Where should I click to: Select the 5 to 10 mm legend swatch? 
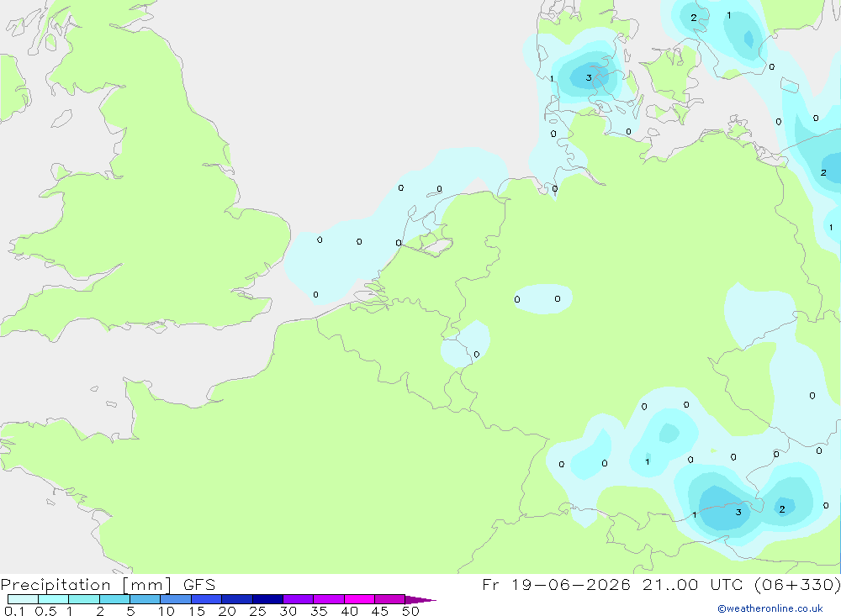[x=145, y=599]
